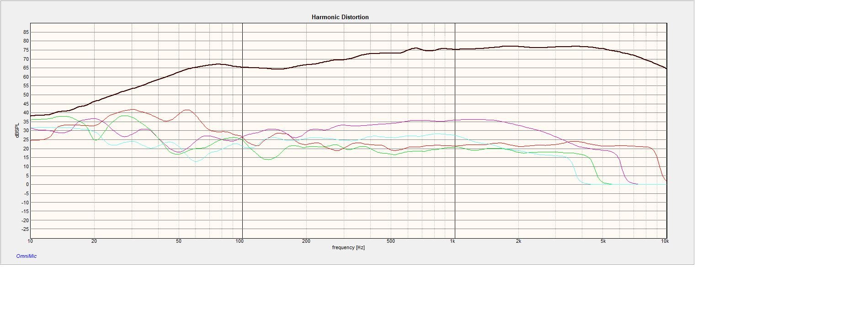
Task: Click the 85 value on y-axis
Action: click(x=27, y=32)
